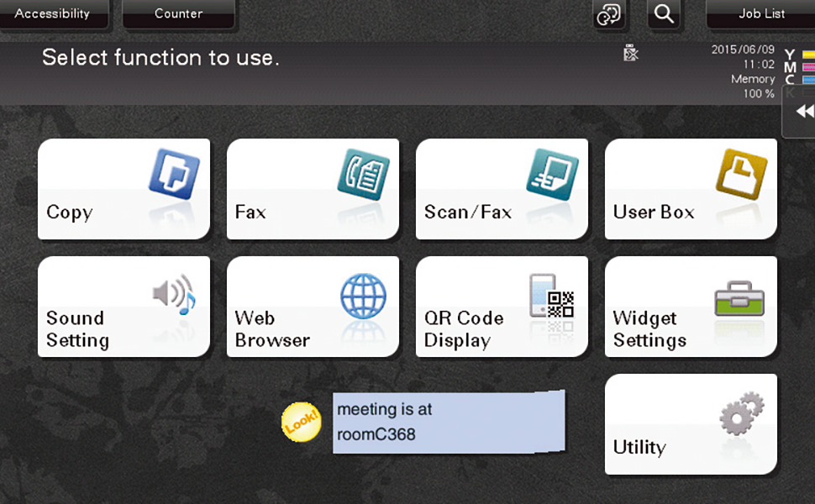The width and height of the screenshot is (815, 504).
Task: Click the blue globe icon
Action: (363, 296)
